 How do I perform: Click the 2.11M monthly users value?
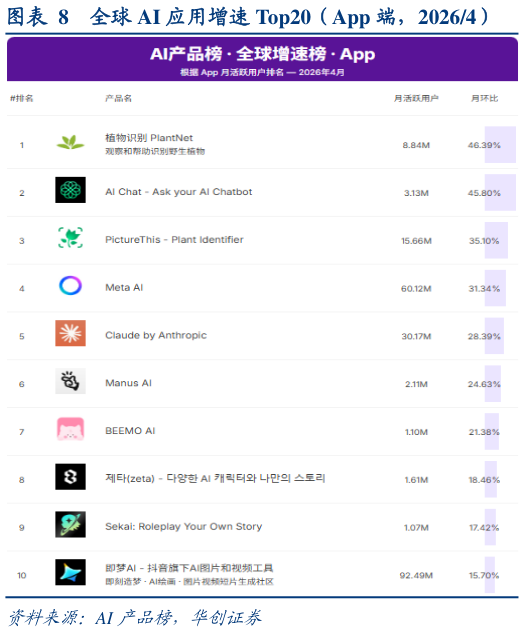(416, 384)
